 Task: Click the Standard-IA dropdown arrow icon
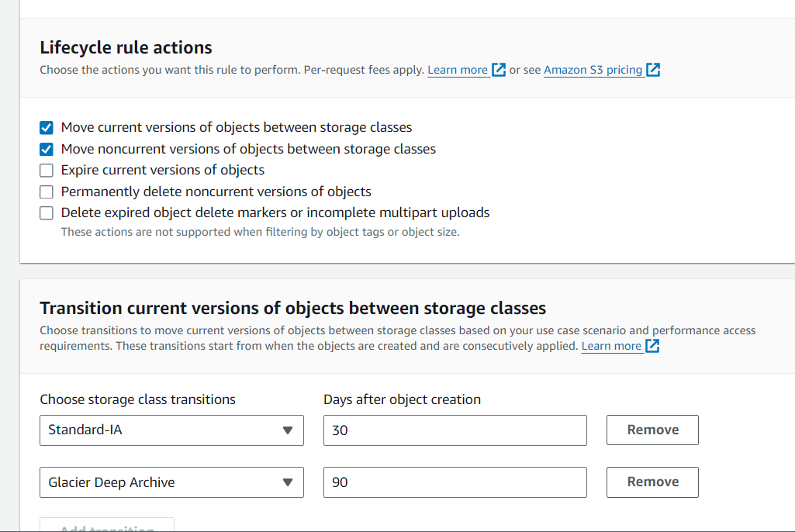[x=288, y=430]
